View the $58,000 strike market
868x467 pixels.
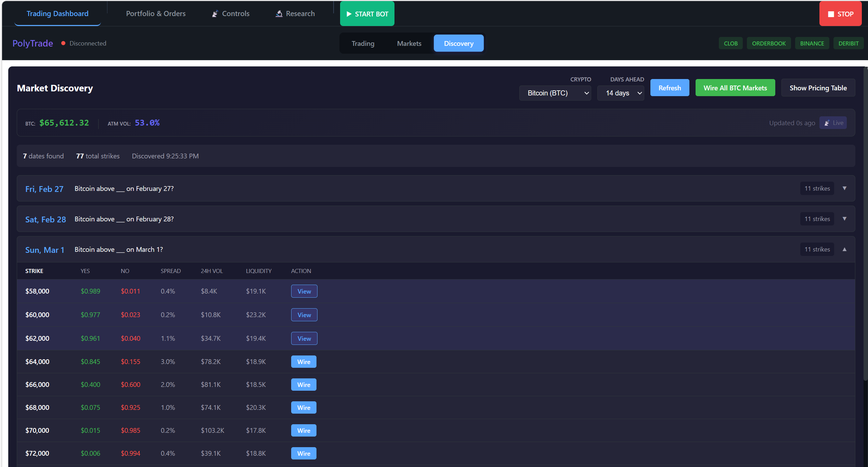(x=304, y=291)
